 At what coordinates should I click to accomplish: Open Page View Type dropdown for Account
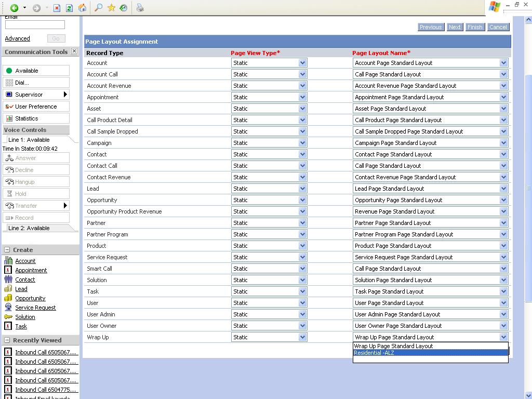pyautogui.click(x=302, y=63)
